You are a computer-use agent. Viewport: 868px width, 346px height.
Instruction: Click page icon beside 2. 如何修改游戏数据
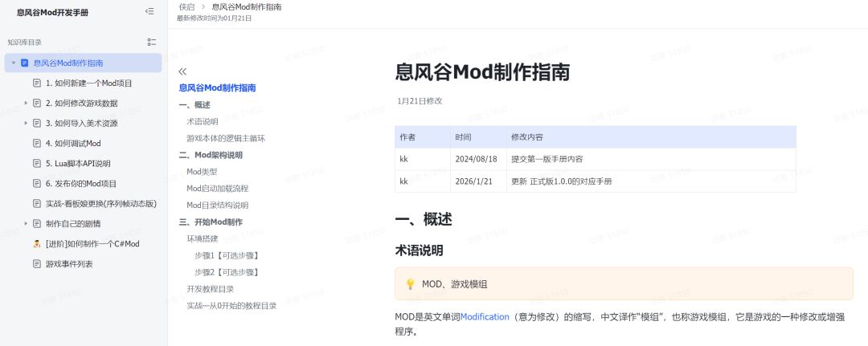coord(37,103)
